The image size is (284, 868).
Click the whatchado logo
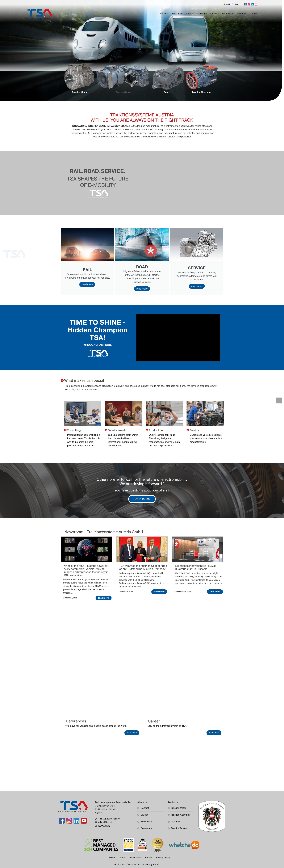pos(184,845)
